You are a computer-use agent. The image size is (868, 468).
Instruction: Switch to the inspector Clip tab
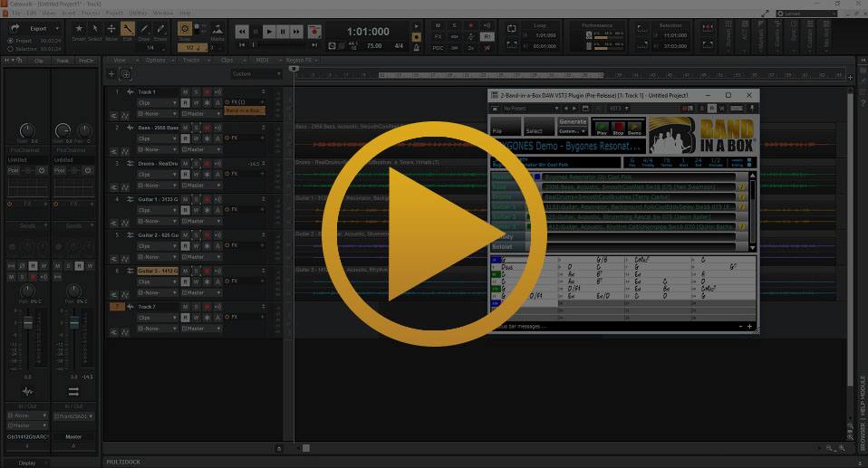click(x=39, y=61)
